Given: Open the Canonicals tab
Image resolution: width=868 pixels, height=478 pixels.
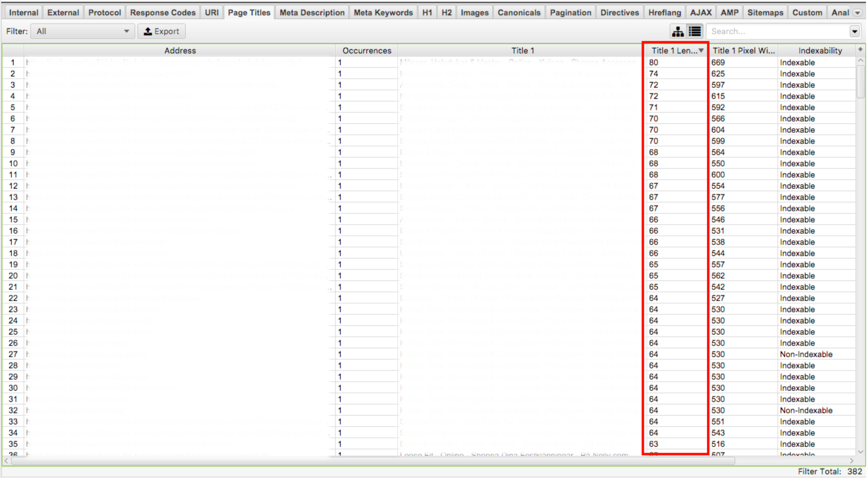Looking at the screenshot, I should click(519, 13).
